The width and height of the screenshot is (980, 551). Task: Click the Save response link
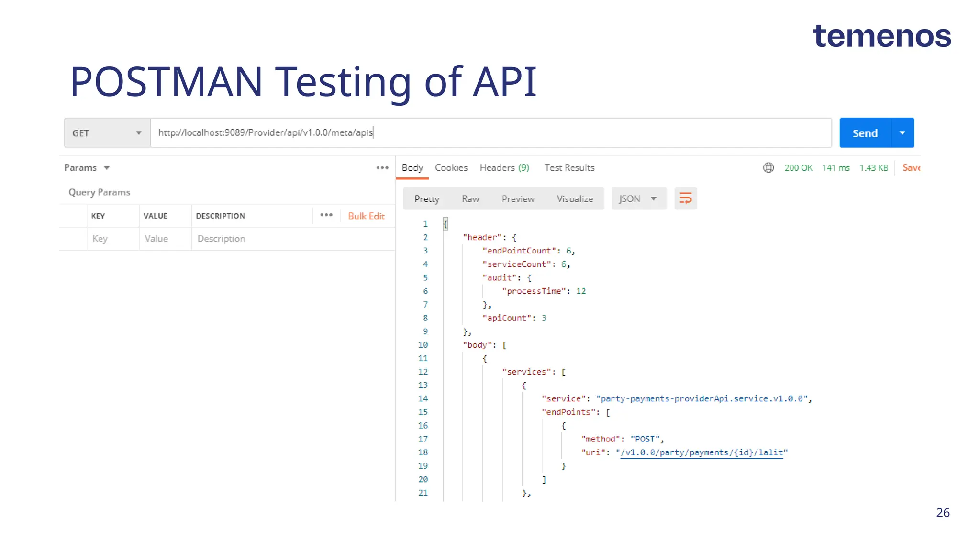911,168
